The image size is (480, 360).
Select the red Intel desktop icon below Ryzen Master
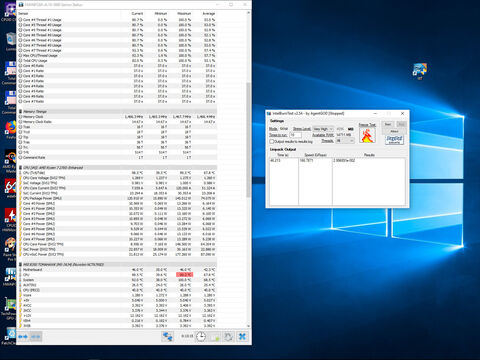click(10, 188)
